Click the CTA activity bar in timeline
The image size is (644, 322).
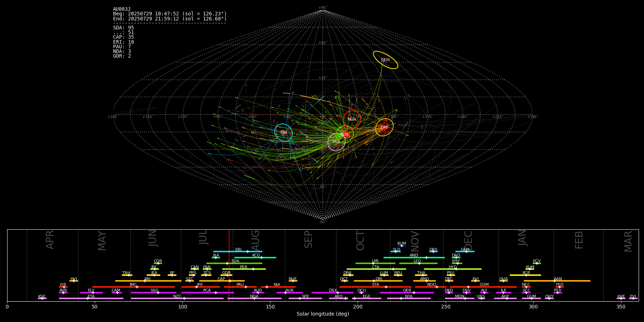tap(376, 269)
